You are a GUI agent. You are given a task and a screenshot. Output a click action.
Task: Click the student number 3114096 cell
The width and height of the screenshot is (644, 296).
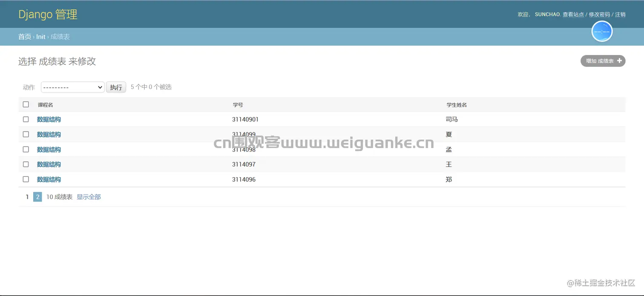(244, 179)
